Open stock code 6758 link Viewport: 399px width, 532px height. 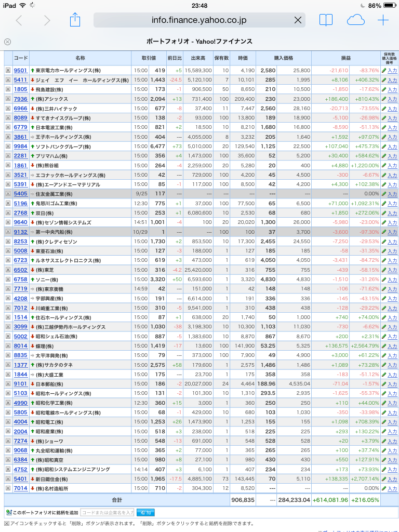(x=21, y=280)
